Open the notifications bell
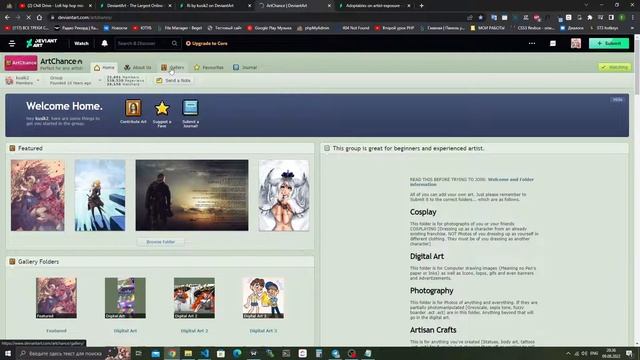 (x=104, y=43)
